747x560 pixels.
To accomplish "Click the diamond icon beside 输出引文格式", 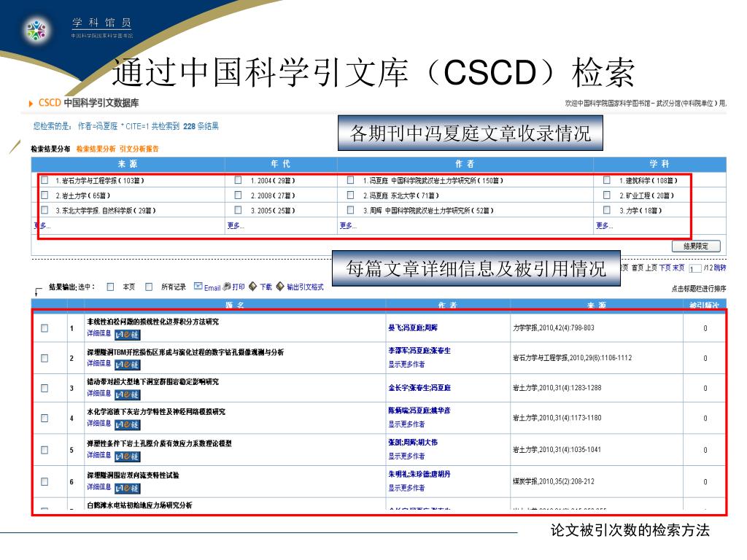I will point(280,286).
